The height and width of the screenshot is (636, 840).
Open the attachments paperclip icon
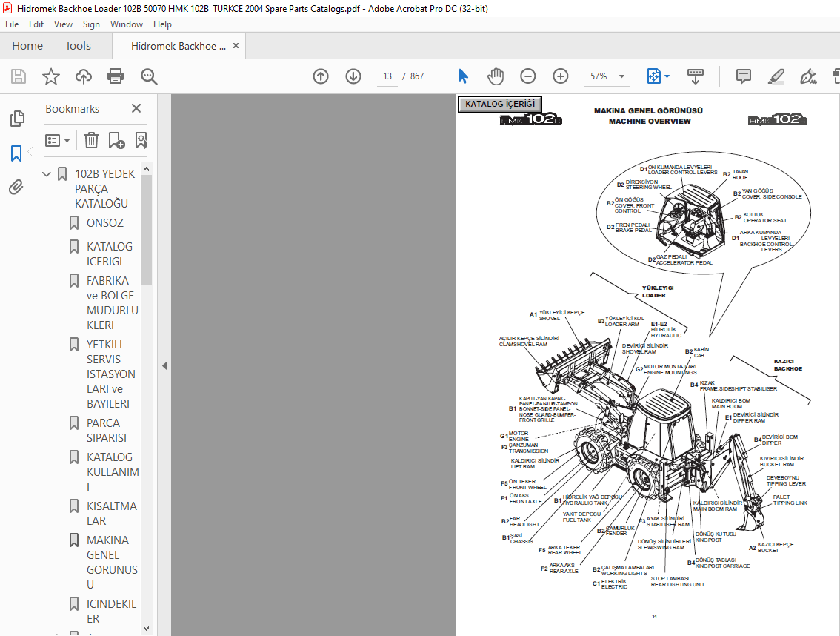coord(16,187)
